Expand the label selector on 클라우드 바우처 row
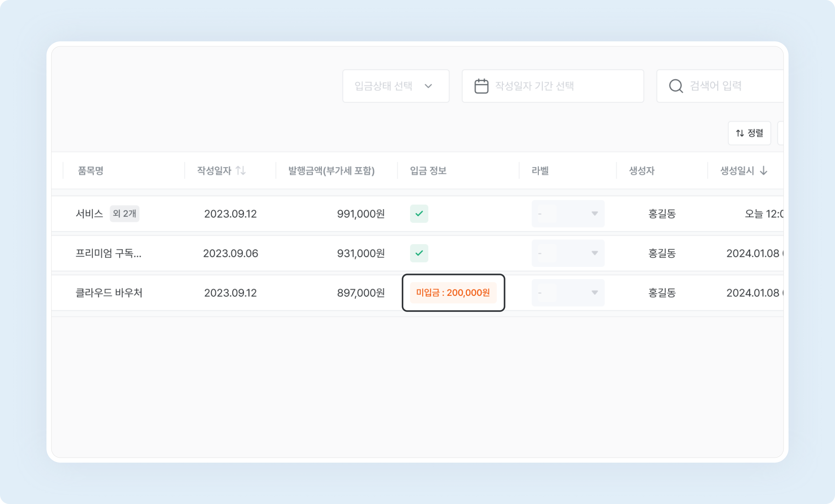 click(x=568, y=293)
